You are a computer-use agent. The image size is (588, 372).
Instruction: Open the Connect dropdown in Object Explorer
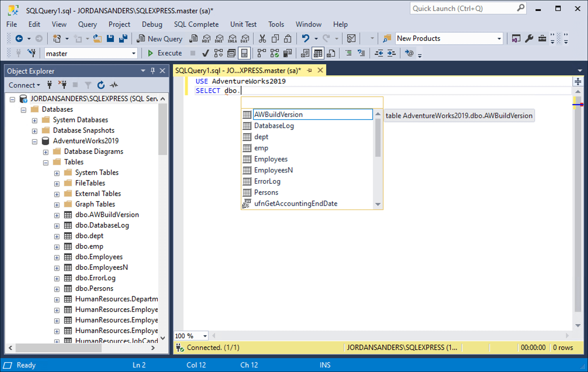24,85
